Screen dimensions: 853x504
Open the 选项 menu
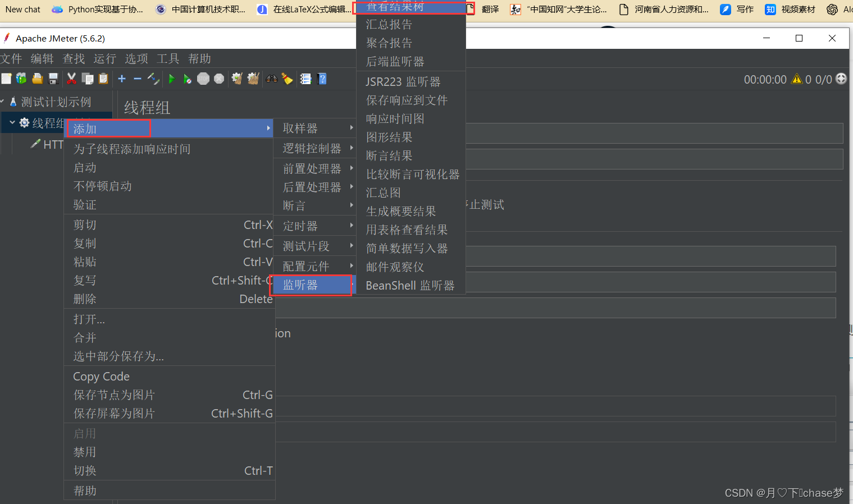pyautogui.click(x=136, y=59)
